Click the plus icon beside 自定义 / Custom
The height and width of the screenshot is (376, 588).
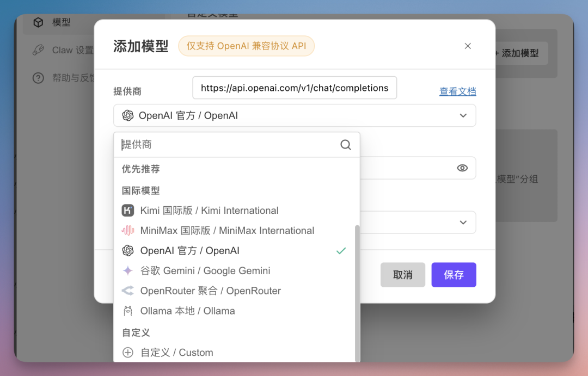(128, 352)
